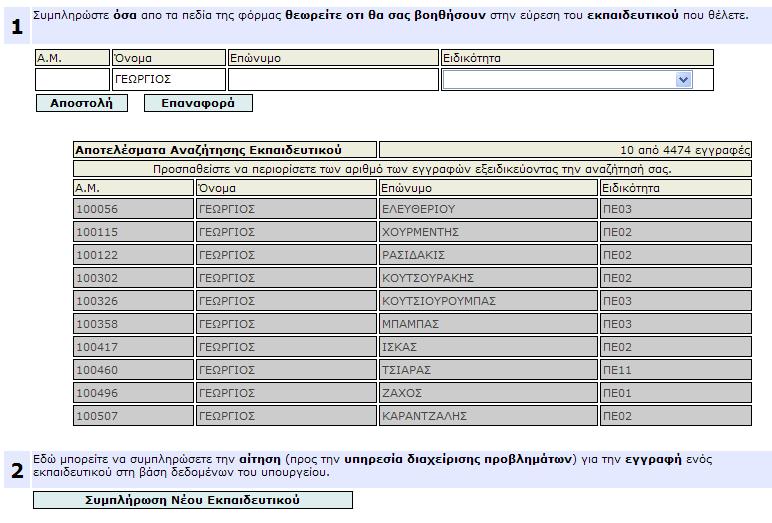Viewport: 772px width, 523px height.
Task: Click specialty ΠΕ02 in ΚΑΡΑΝΤΖΑΛΗΣ row
Action: pyautogui.click(x=617, y=416)
